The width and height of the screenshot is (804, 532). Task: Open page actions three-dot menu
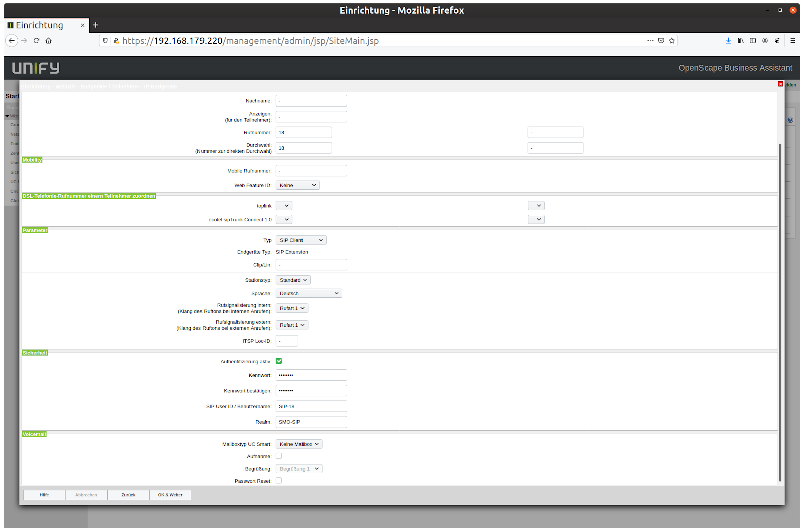(x=650, y=41)
